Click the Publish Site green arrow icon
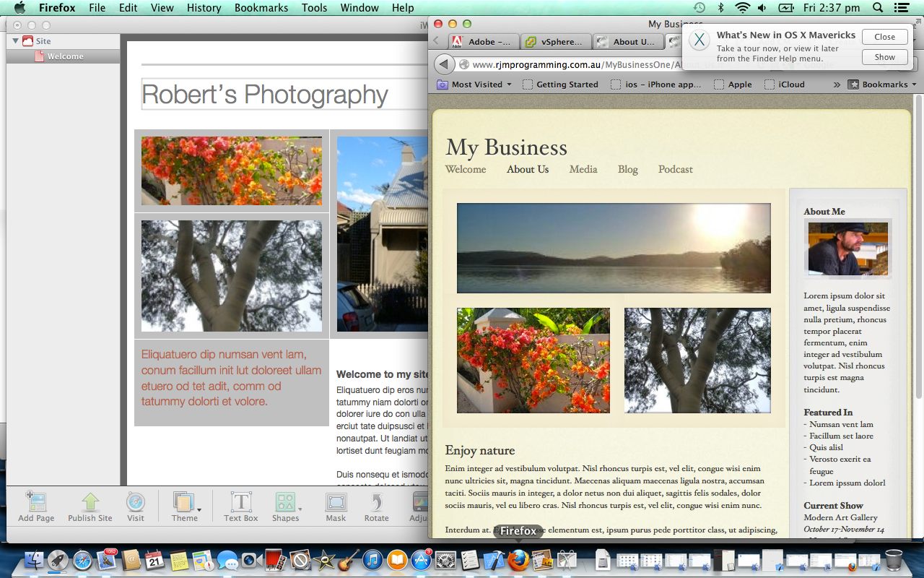924x578 pixels. click(x=90, y=501)
